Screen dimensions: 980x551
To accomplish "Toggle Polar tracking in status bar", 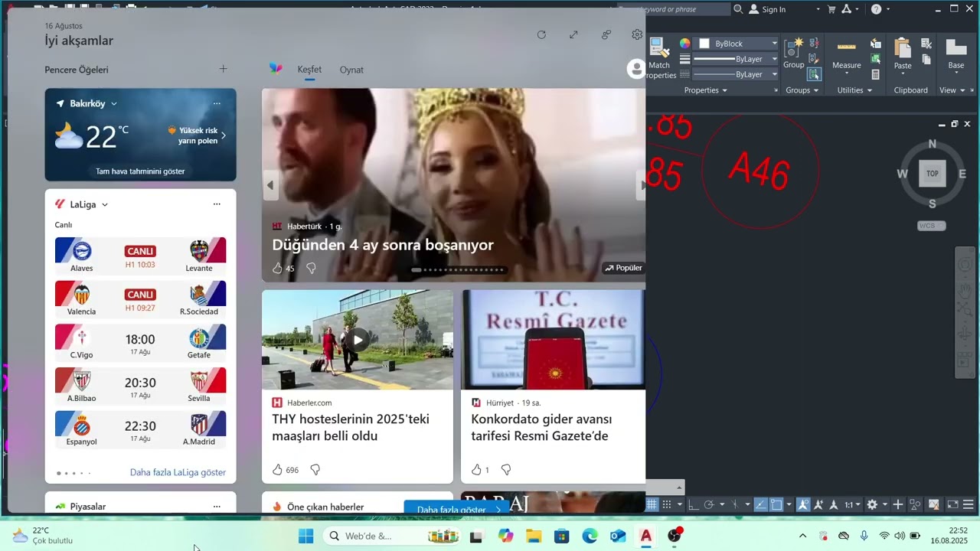I will tap(709, 505).
